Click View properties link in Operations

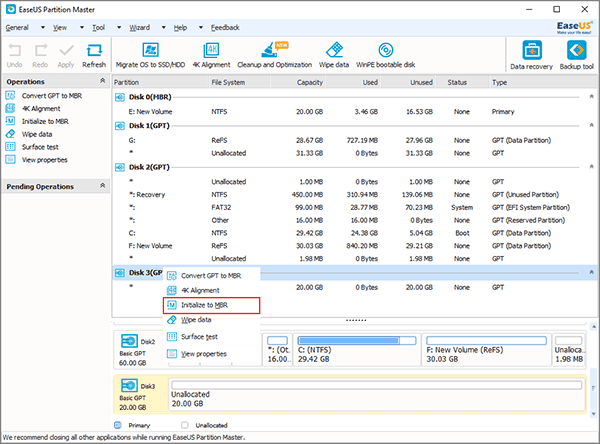(x=44, y=160)
